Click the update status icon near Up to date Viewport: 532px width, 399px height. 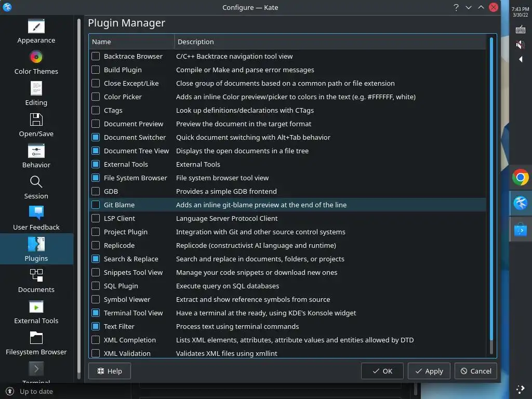tap(9, 391)
